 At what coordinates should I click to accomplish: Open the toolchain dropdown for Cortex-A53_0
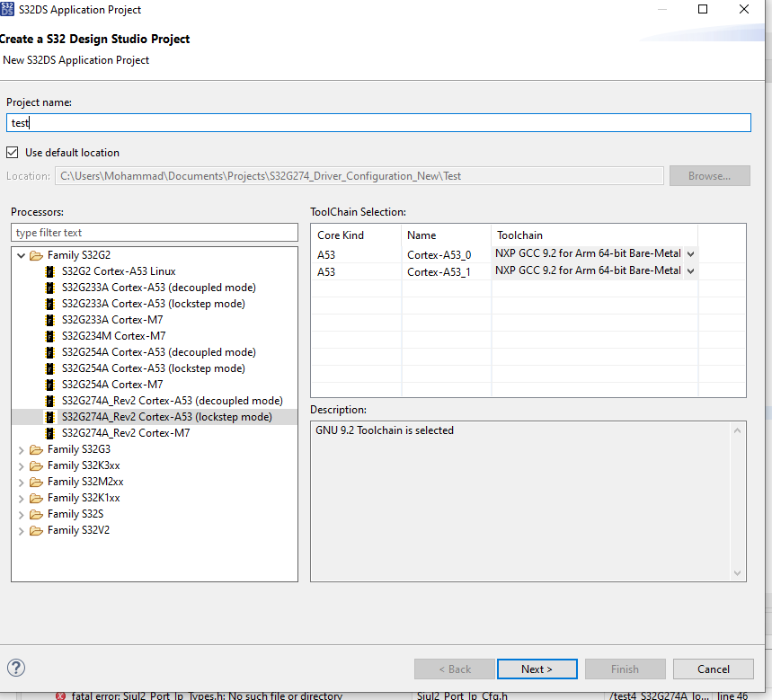point(689,253)
